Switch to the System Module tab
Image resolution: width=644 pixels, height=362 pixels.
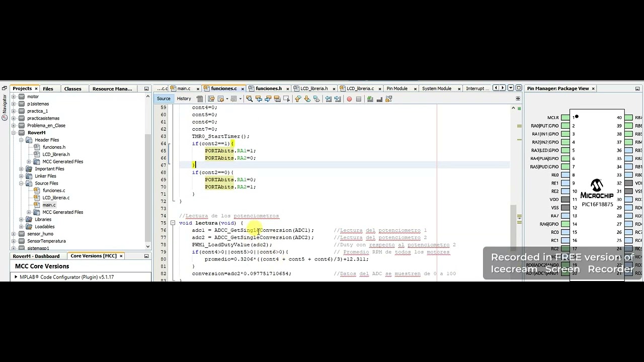pyautogui.click(x=436, y=88)
